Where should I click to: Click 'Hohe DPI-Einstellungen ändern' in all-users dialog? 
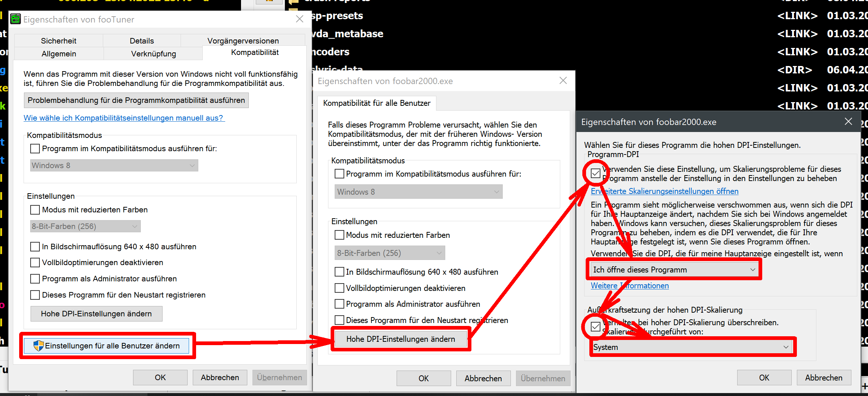pyautogui.click(x=401, y=339)
